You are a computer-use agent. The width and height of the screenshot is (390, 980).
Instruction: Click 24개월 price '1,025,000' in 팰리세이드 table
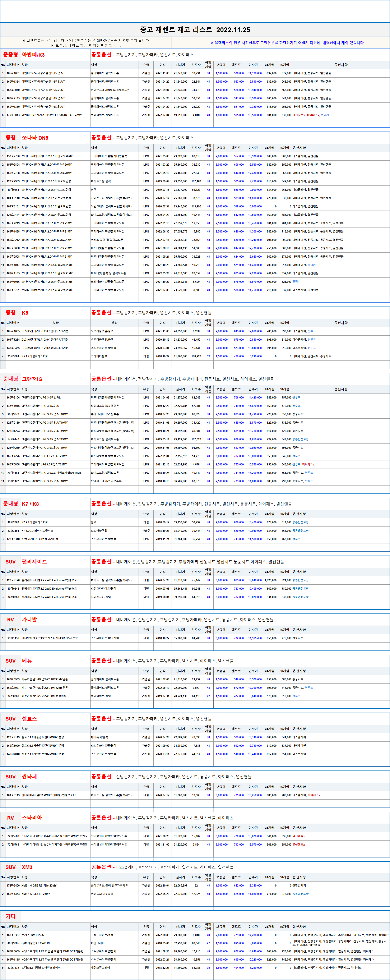[x=271, y=580]
